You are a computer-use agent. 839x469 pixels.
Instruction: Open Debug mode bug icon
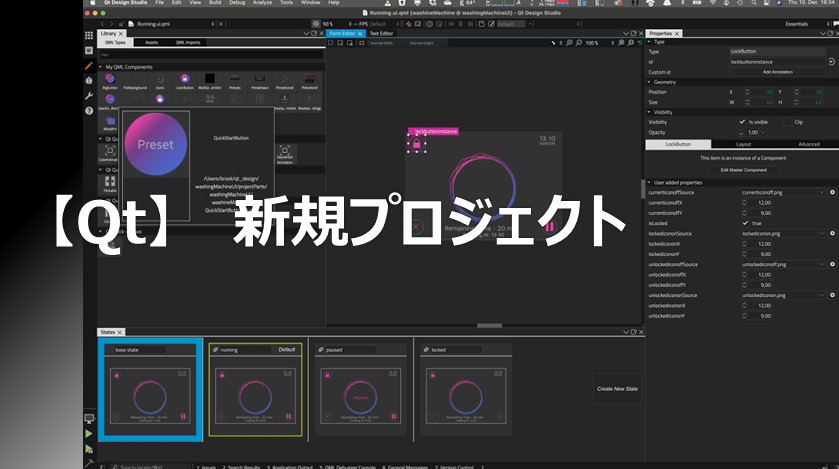(x=89, y=81)
